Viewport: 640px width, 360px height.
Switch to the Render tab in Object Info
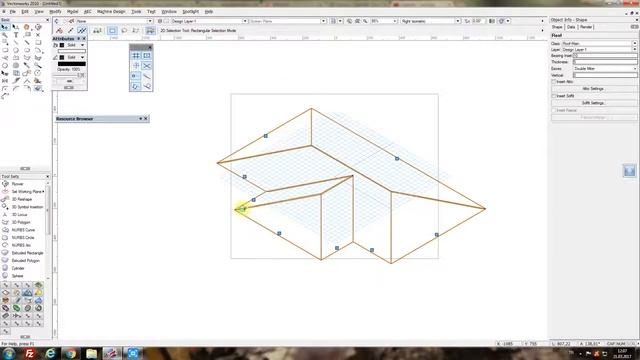[586, 27]
